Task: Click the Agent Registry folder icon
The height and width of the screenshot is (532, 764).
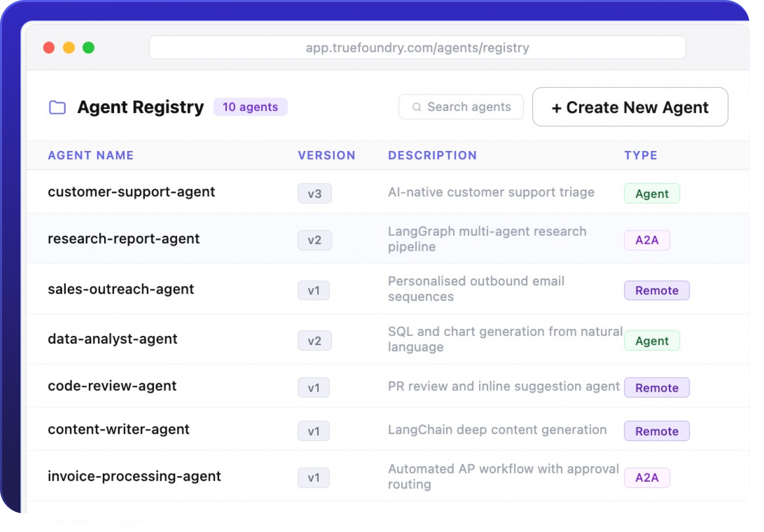Action: pos(57,107)
